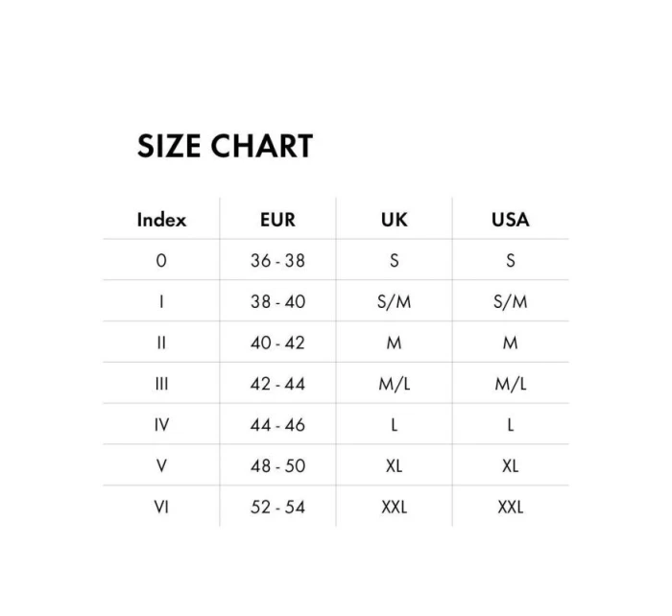Choose the EUR 48 - 50 cell
This screenshot has width=672, height=616.
(277, 466)
